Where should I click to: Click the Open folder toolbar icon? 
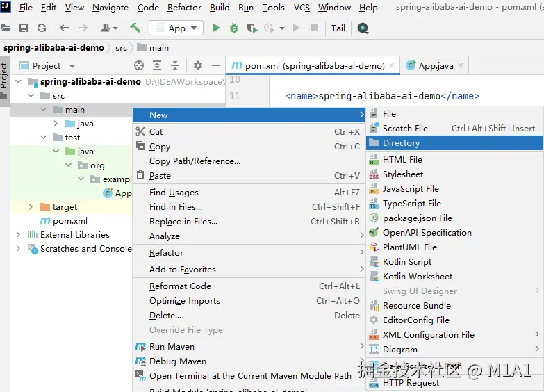(6, 28)
